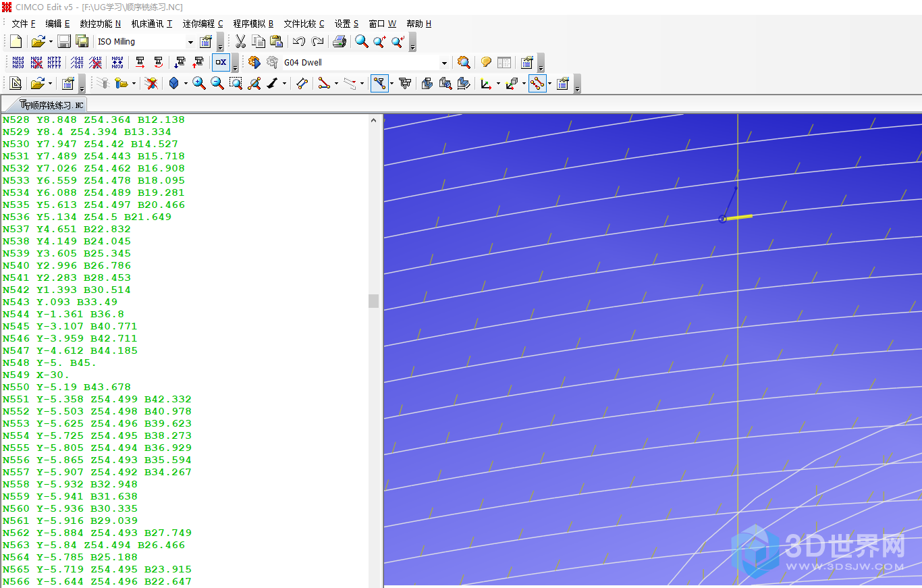Click the Paste clipboard icon
Screen dimensions: 922x588
click(276, 42)
